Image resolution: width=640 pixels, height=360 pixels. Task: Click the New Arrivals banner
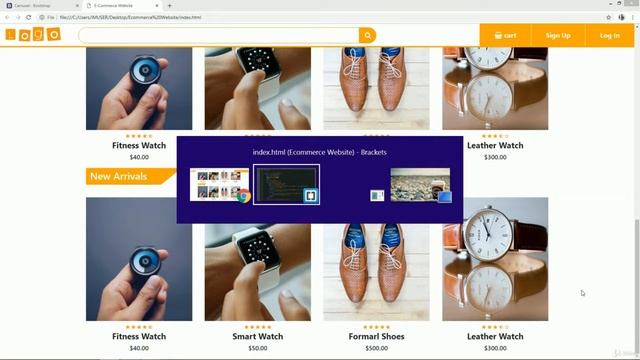pyautogui.click(x=130, y=176)
